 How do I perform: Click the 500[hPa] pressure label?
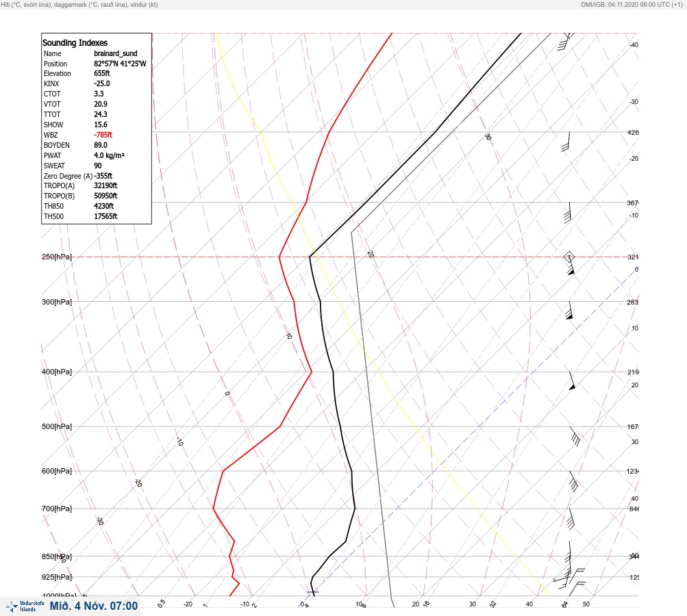[x=57, y=426]
